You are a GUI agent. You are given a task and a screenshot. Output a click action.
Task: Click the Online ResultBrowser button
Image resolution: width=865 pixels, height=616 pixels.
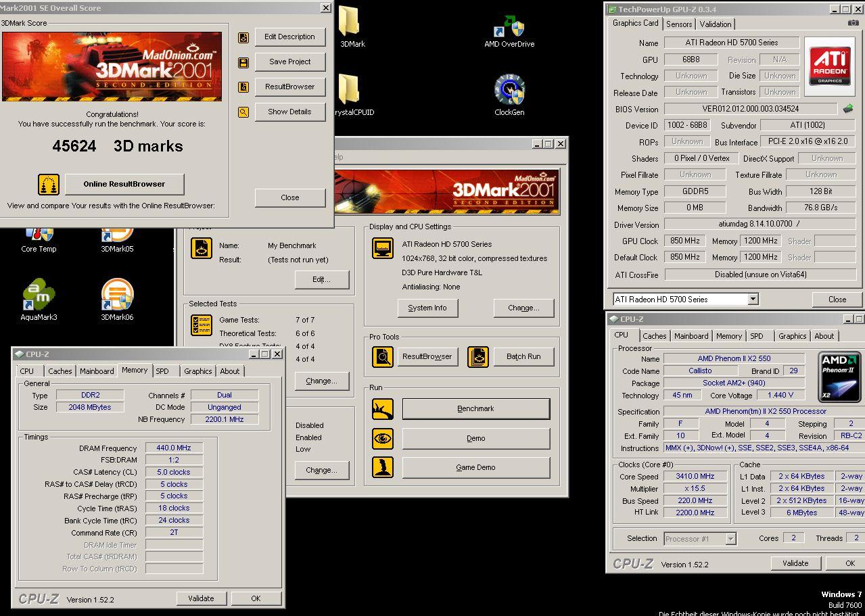point(124,184)
